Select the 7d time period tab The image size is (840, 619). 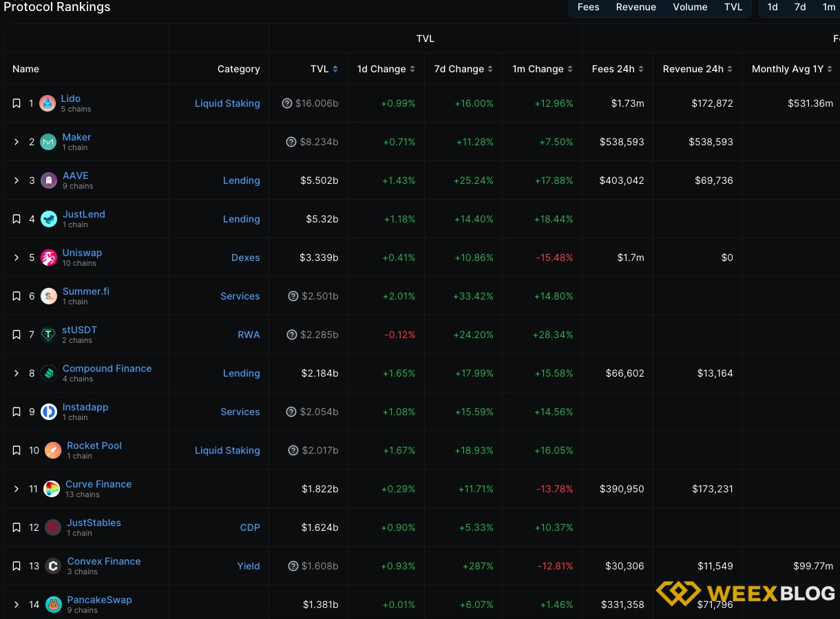pyautogui.click(x=800, y=7)
